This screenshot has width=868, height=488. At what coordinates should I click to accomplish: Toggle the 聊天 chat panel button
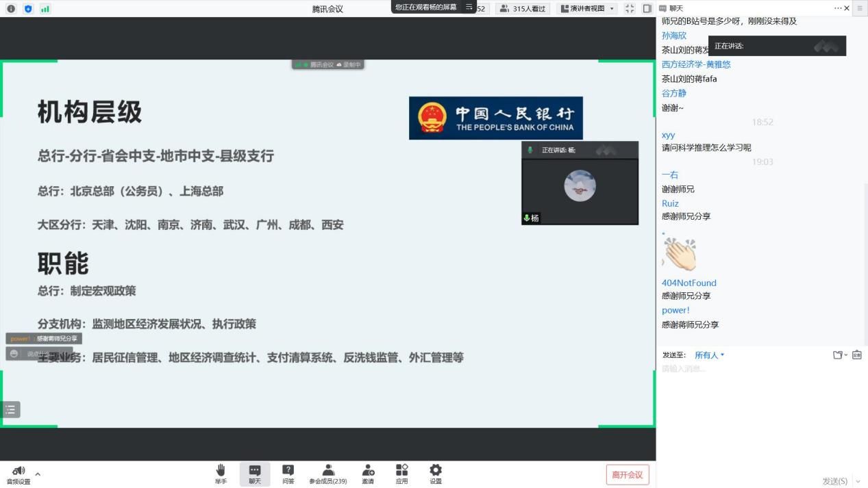255,474
